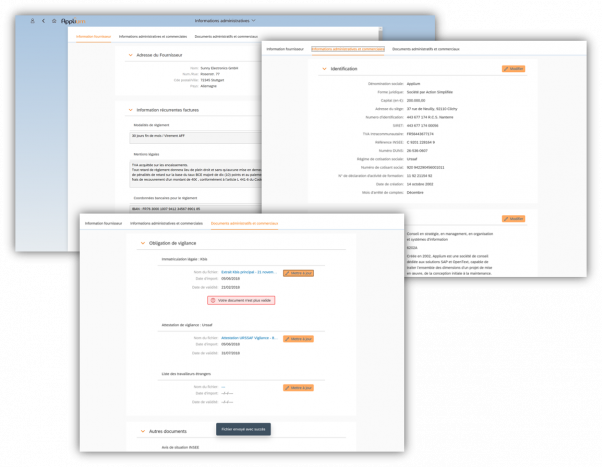The width and height of the screenshot is (602, 467).
Task: Open the Attestation URSSAF Vigilance file link
Action: point(248,339)
